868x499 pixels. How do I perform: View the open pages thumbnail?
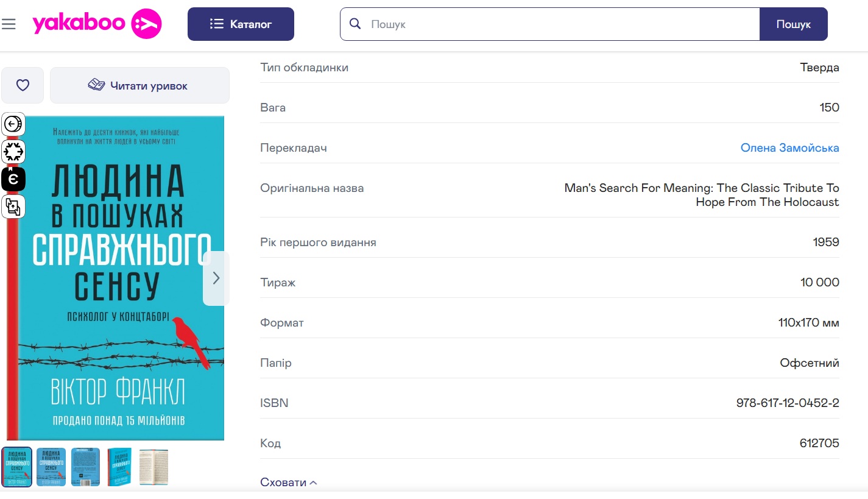tap(153, 467)
